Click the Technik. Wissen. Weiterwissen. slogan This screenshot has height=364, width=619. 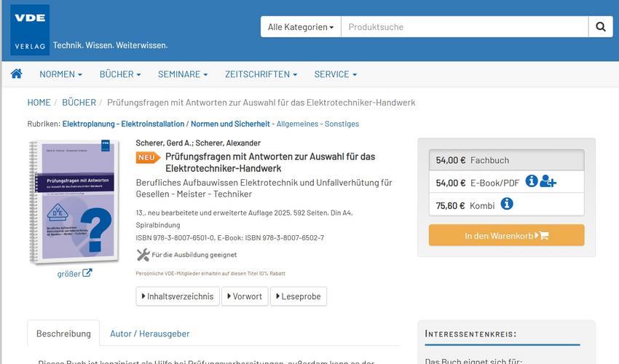coord(111,45)
